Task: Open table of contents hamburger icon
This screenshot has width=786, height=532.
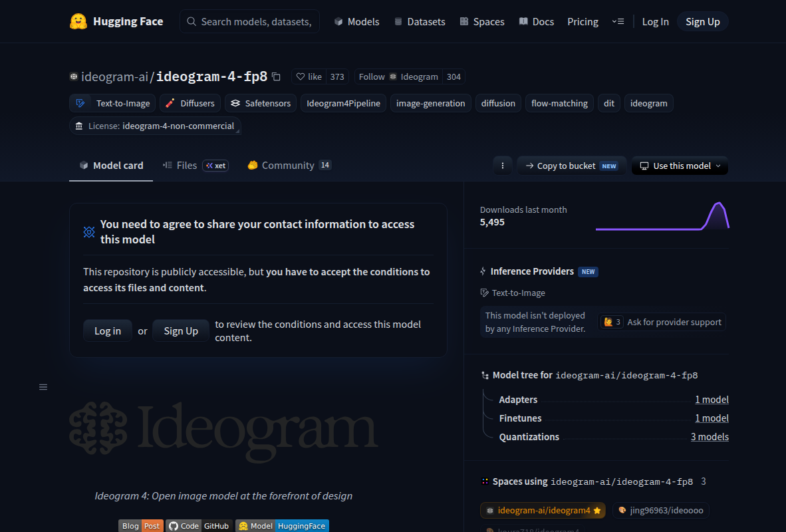Action: click(43, 387)
